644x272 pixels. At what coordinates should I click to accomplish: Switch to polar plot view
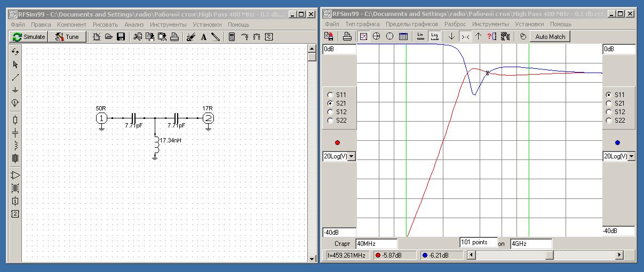point(389,36)
